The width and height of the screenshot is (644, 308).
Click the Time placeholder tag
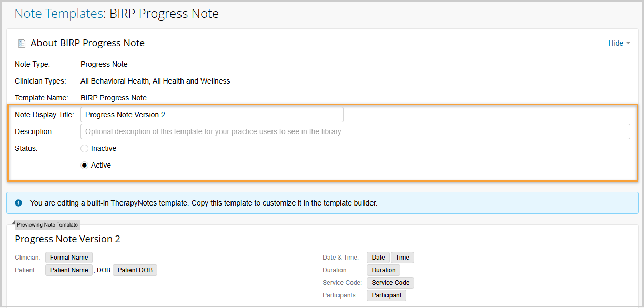click(x=402, y=258)
